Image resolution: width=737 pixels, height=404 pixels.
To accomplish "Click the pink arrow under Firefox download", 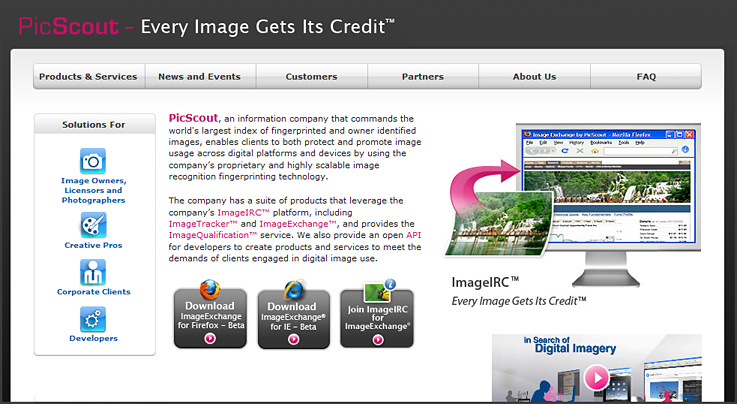I will pos(210,338).
